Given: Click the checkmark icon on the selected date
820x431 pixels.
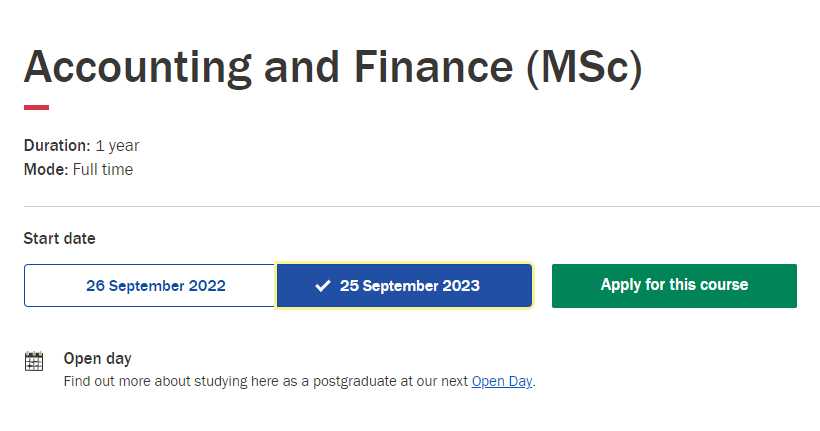Looking at the screenshot, I should pos(322,286).
